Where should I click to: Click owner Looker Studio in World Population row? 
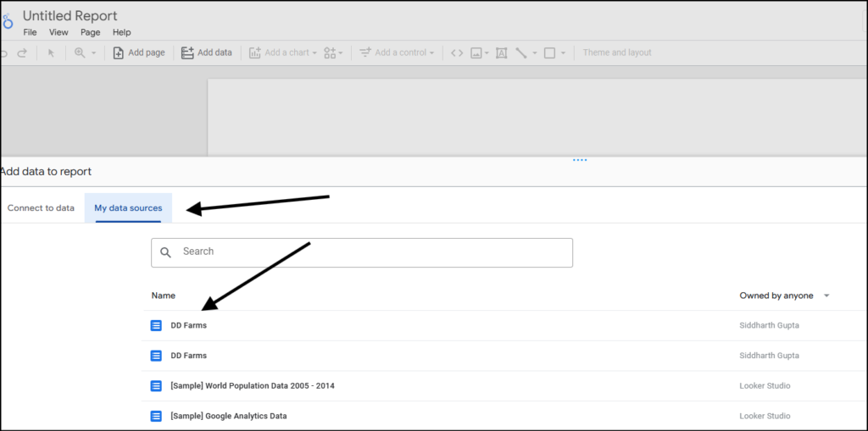coord(765,385)
